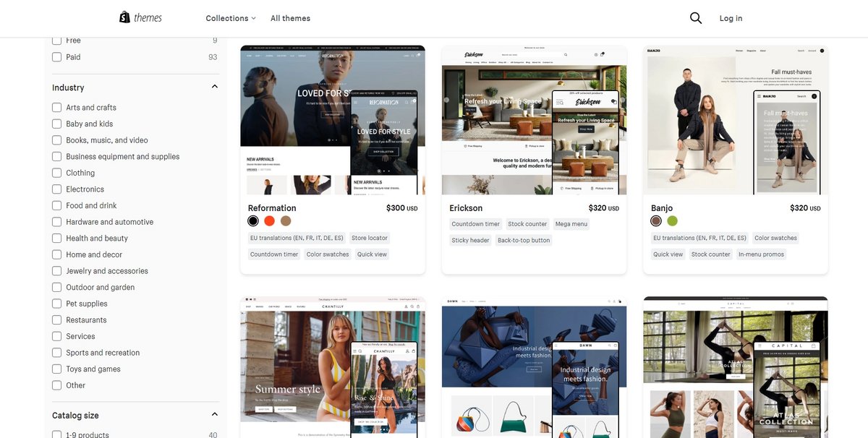The height and width of the screenshot is (438, 868).
Task: Click the Shopify themes logo
Action: [140, 17]
